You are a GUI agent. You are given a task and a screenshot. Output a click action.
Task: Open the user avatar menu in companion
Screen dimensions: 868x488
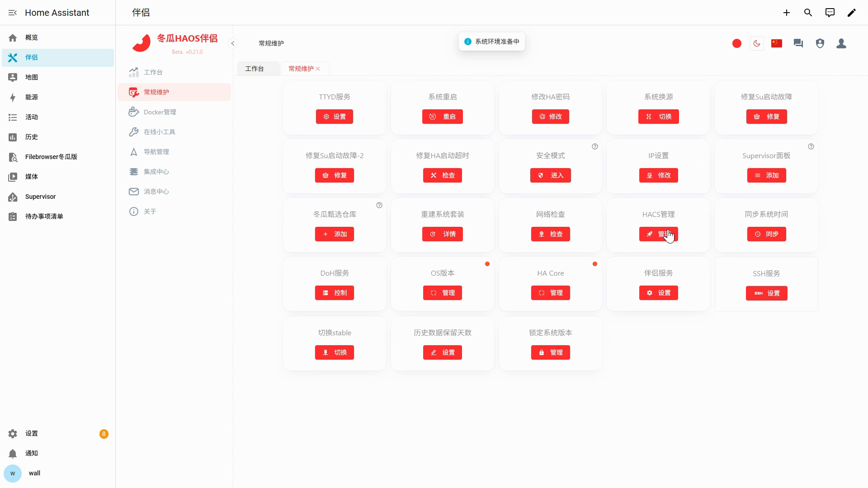[841, 43]
